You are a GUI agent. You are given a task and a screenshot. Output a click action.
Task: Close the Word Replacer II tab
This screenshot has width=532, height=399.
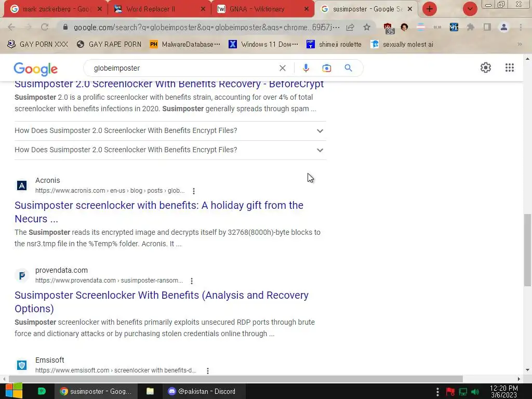pos(203,9)
